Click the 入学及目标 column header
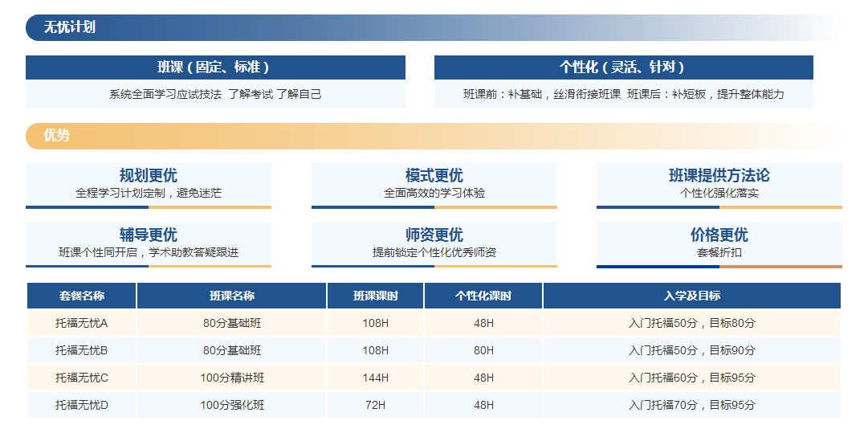Viewport: 868px width, 433px height. coord(691,296)
